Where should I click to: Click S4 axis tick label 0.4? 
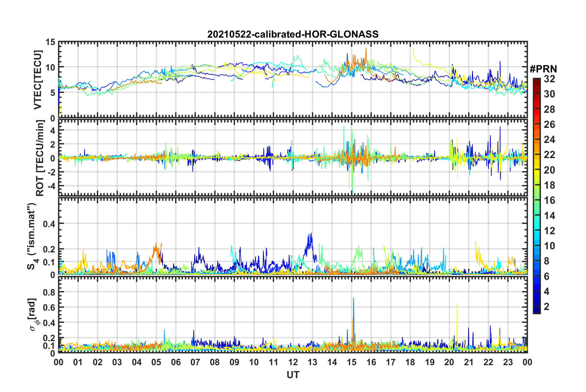49,224
